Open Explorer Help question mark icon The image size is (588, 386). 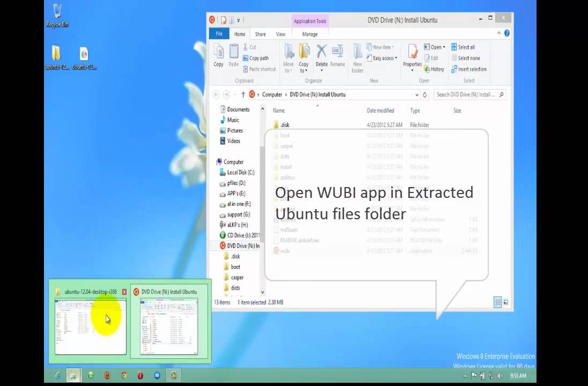(x=507, y=33)
